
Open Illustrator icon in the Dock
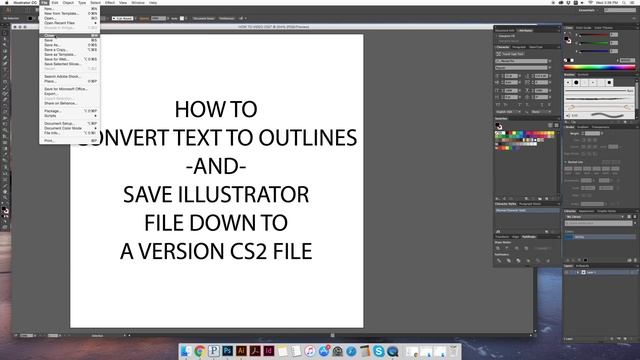tap(241, 351)
